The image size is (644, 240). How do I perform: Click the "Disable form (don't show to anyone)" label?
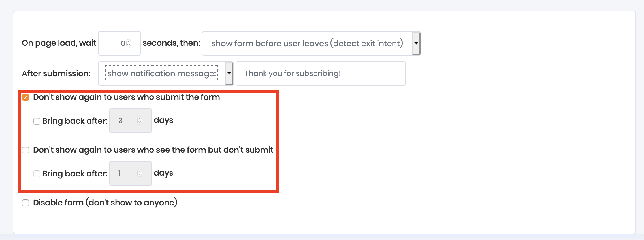click(x=105, y=203)
